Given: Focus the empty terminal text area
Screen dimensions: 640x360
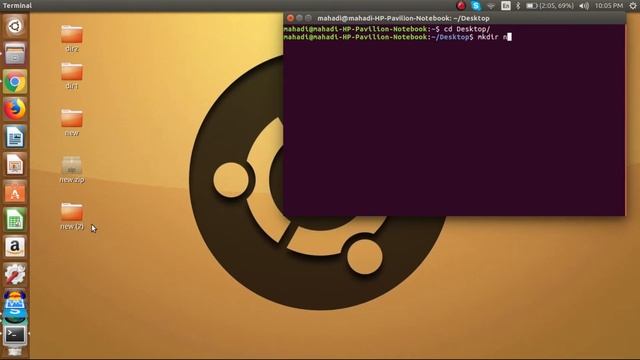Looking at the screenshot, I should click(x=454, y=129).
